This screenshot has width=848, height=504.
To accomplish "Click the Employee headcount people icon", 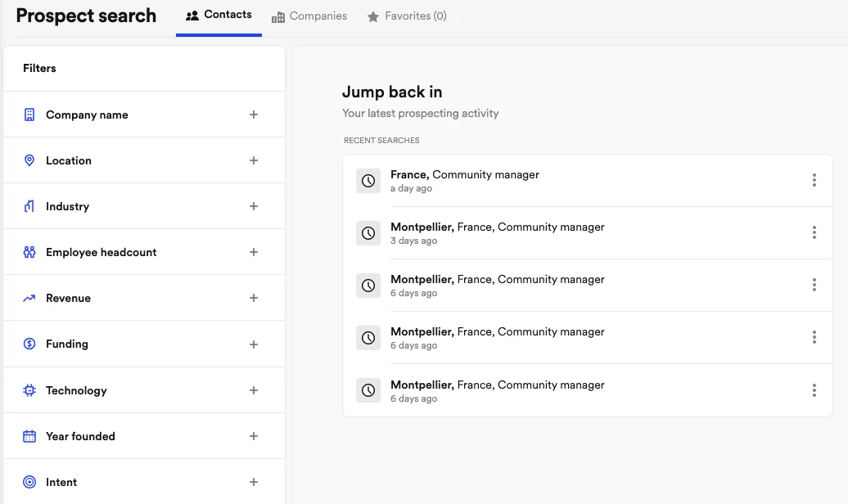I will pyautogui.click(x=29, y=252).
